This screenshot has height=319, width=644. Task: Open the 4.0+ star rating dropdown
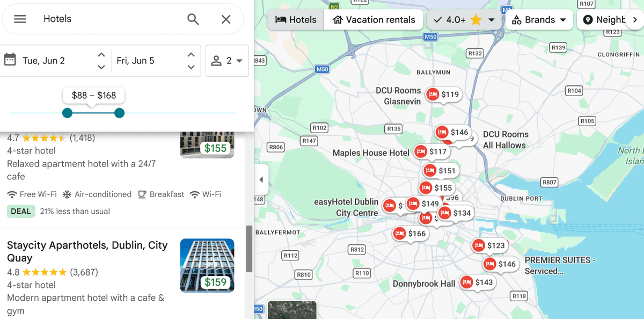464,20
